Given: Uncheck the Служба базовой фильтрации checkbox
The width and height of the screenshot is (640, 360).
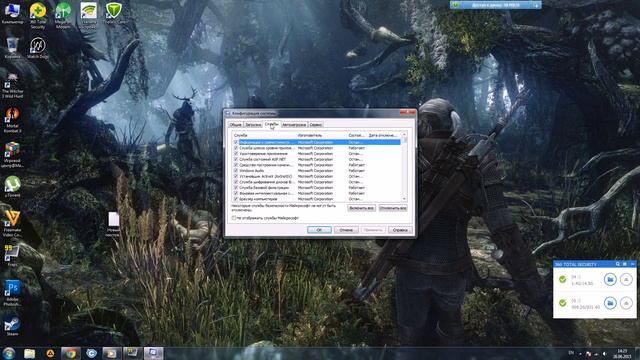Looking at the screenshot, I should coord(236,188).
